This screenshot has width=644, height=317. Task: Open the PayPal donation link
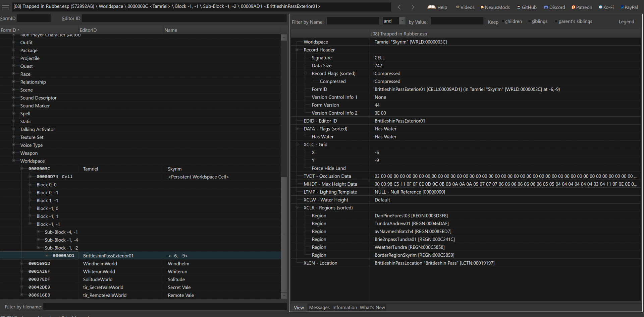[x=629, y=7]
